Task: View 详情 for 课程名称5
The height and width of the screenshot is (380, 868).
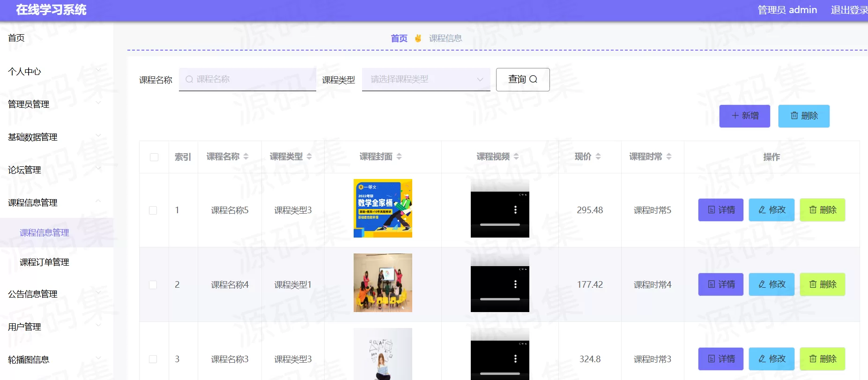Action: pos(721,210)
